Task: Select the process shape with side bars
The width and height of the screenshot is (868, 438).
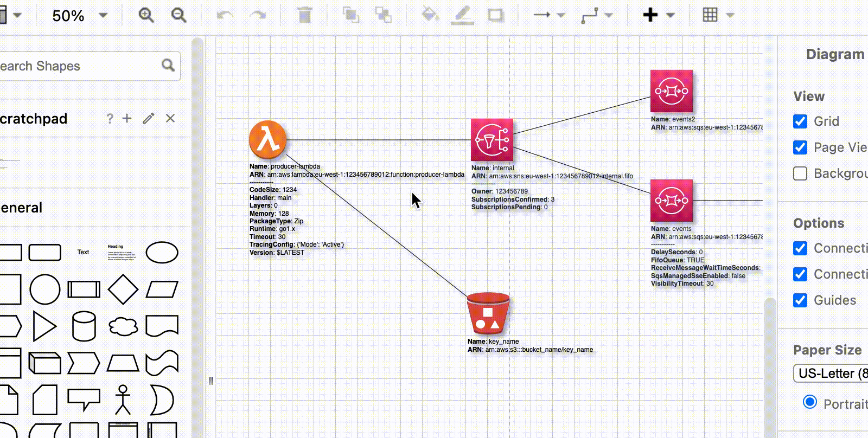Action: coord(84,289)
